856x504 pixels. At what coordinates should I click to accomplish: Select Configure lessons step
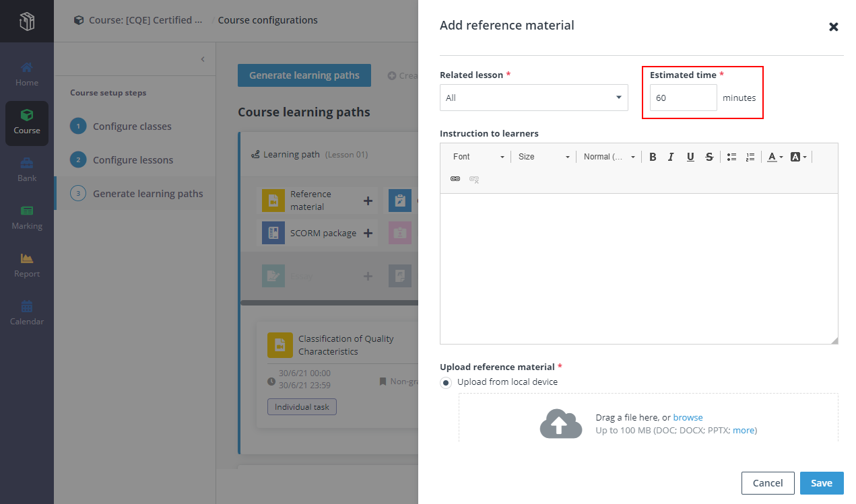(133, 160)
